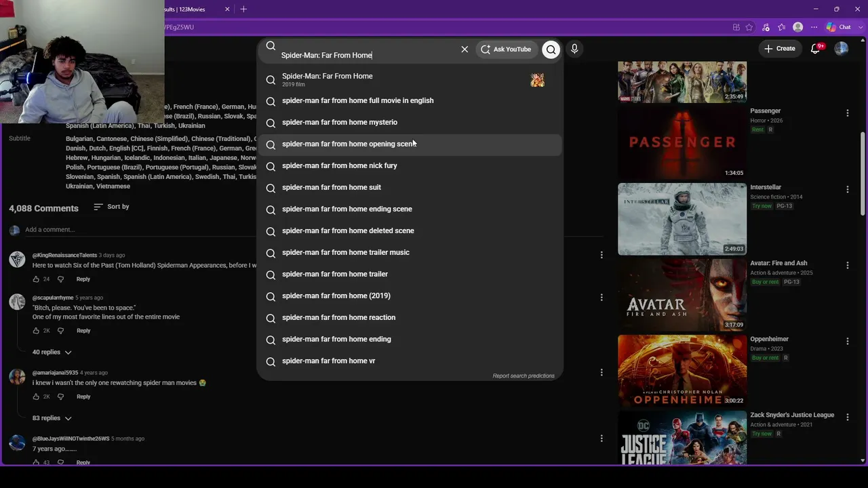Screen dimensions: 868x488
Task: Choose the 'far from home nick fury' suggestion
Action: 410,165
